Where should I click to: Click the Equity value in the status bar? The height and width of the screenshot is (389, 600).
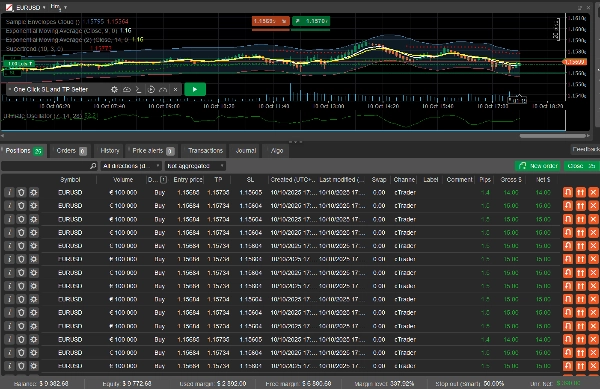coord(137,384)
